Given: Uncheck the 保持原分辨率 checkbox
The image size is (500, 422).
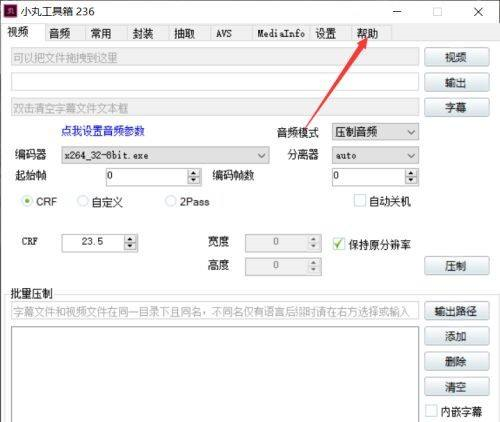Looking at the screenshot, I should coord(339,244).
